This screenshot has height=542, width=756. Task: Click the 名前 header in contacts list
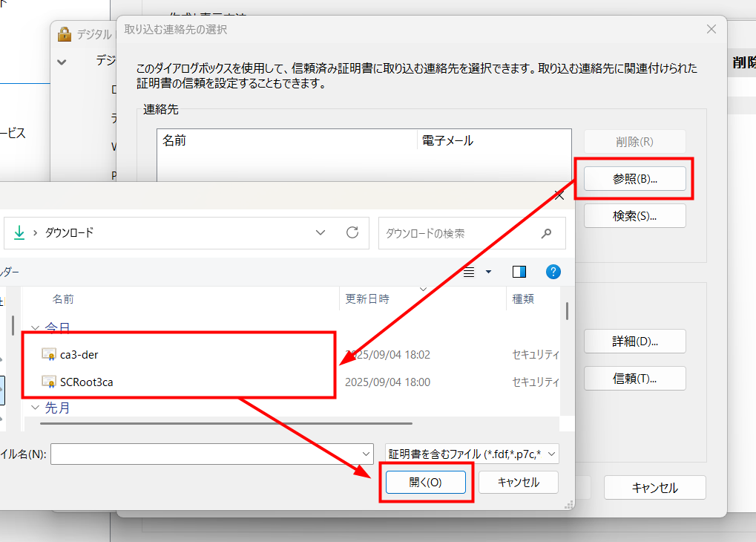click(174, 140)
